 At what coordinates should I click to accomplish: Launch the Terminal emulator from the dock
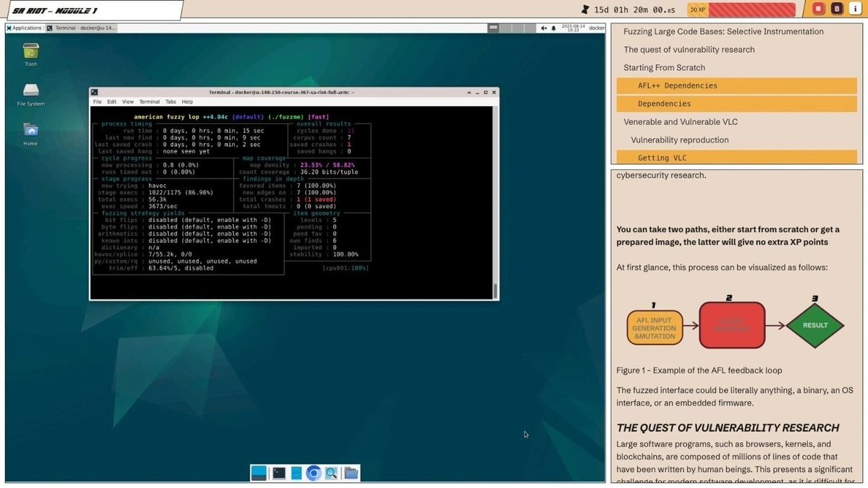click(278, 473)
